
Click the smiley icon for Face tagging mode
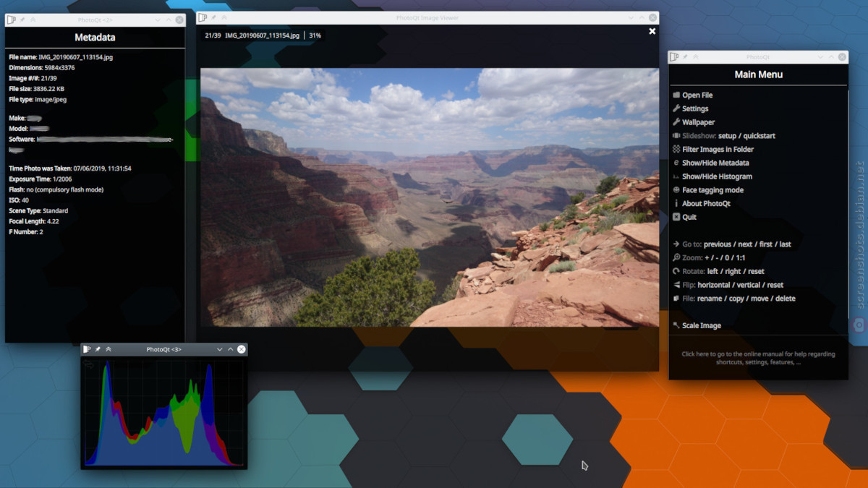tap(676, 190)
